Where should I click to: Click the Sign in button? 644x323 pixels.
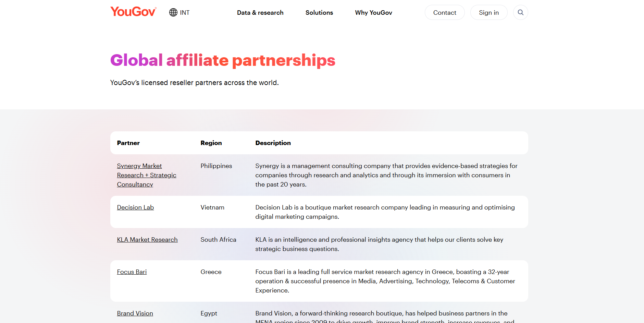point(488,13)
